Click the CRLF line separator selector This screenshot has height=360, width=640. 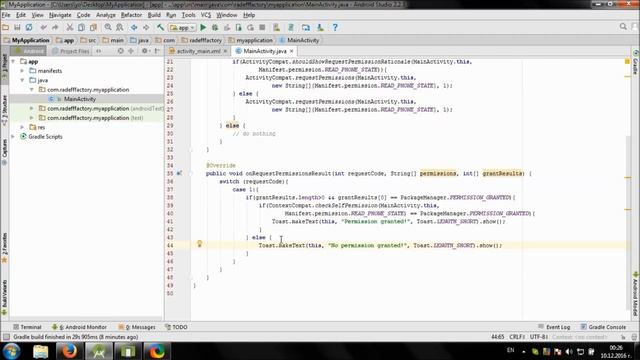tap(517, 337)
